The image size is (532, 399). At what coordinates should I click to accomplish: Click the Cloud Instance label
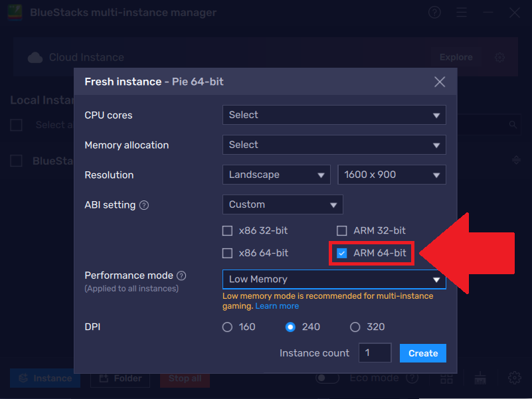86,57
